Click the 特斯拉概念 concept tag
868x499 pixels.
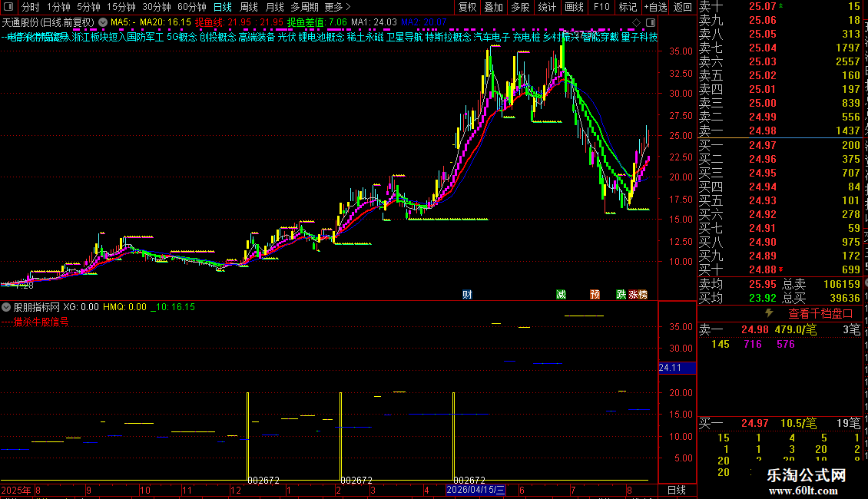(x=448, y=37)
